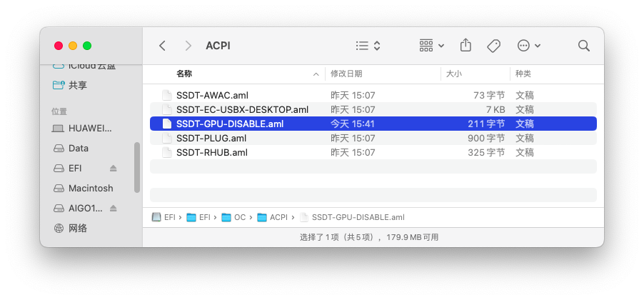Select 共享 in sidebar
Viewport: 644px width, 300px height.
tap(78, 85)
